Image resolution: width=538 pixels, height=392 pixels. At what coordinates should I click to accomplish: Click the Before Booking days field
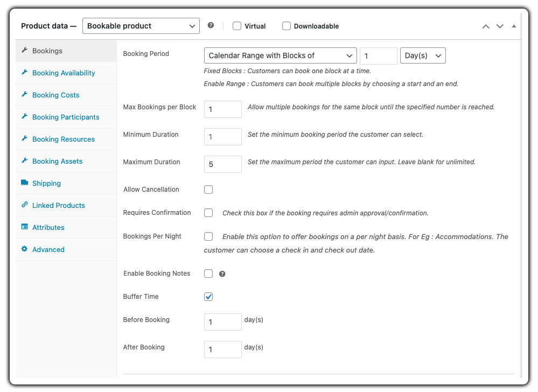[222, 322]
